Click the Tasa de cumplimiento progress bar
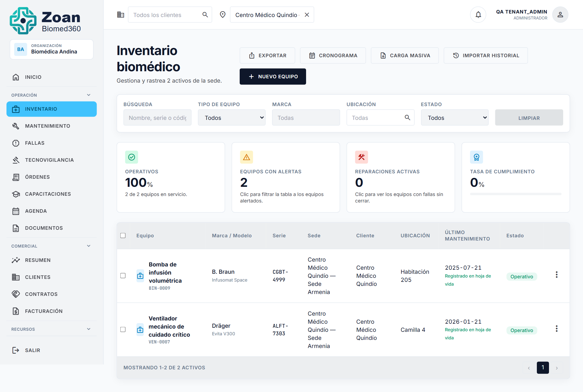Image resolution: width=583 pixels, height=392 pixels. click(516, 194)
